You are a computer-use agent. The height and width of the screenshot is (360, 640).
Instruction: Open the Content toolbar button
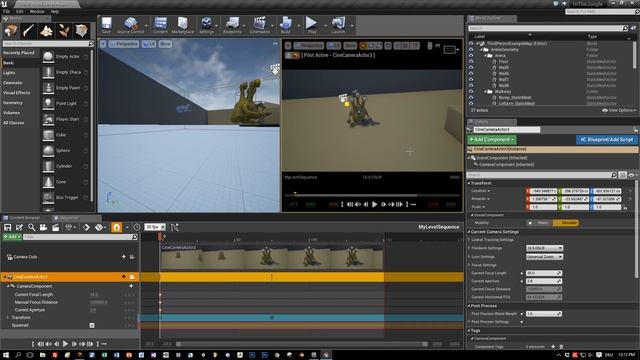point(160,25)
